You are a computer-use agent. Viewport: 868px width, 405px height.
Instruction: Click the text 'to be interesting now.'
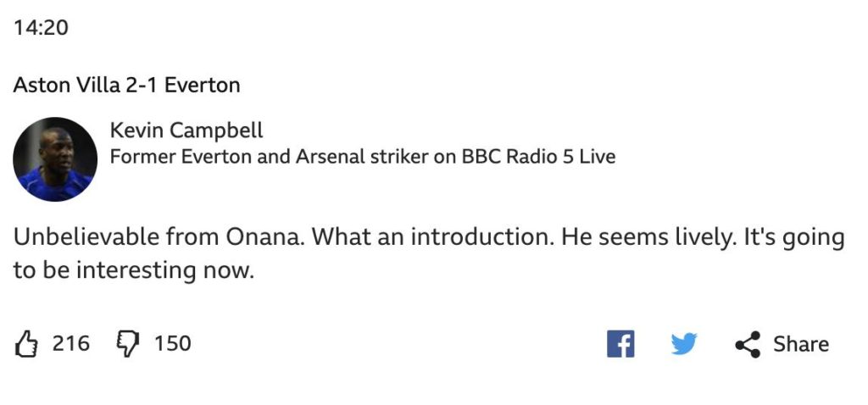point(133,270)
